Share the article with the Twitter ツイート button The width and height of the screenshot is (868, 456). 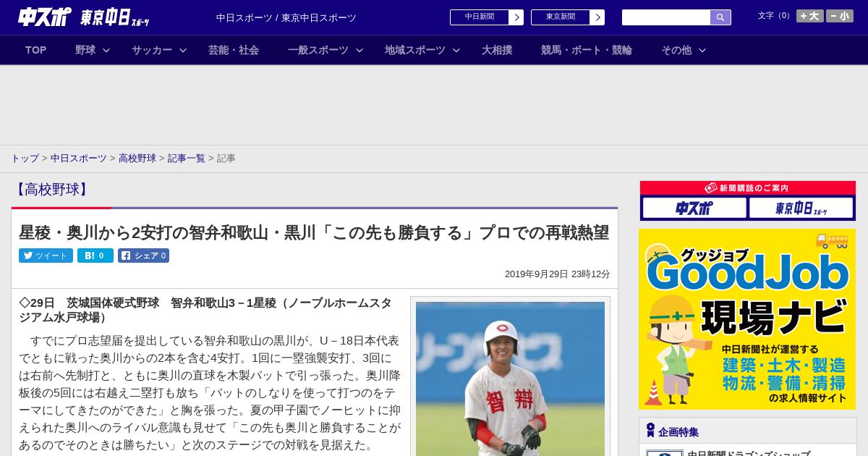(46, 256)
